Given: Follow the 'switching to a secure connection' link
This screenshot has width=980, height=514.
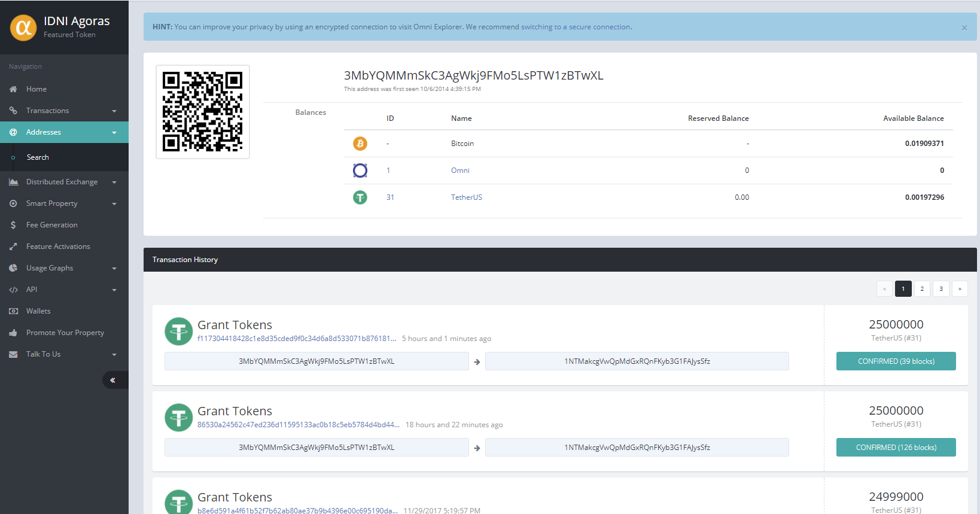Looking at the screenshot, I should [576, 27].
